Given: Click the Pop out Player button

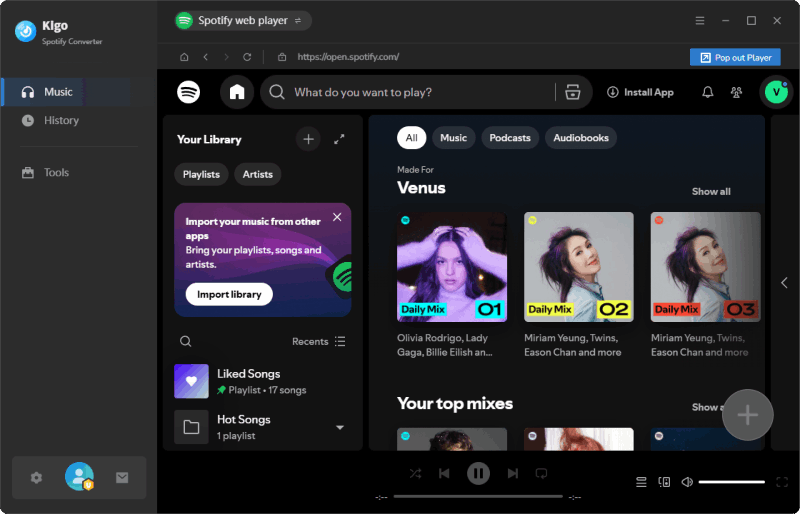Looking at the screenshot, I should click(x=735, y=57).
